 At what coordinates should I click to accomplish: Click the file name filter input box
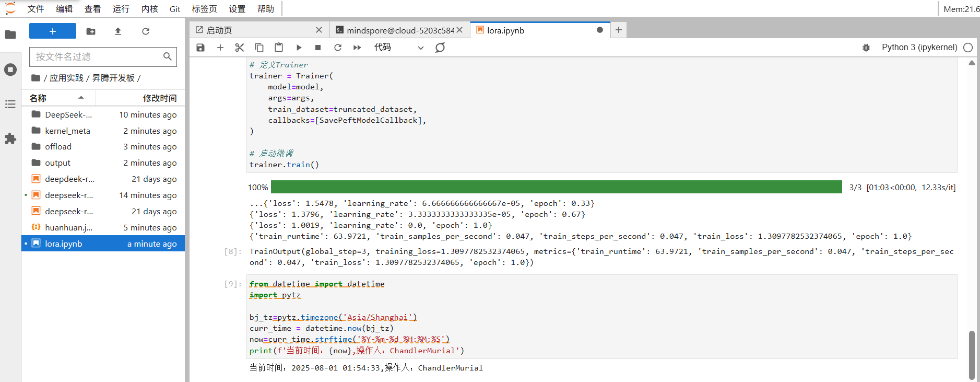tap(97, 56)
